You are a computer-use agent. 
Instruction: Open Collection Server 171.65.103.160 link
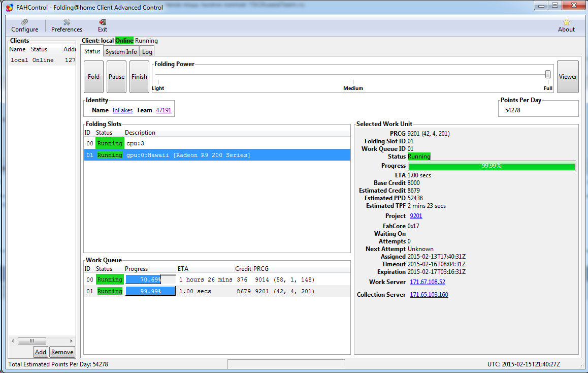(x=429, y=295)
